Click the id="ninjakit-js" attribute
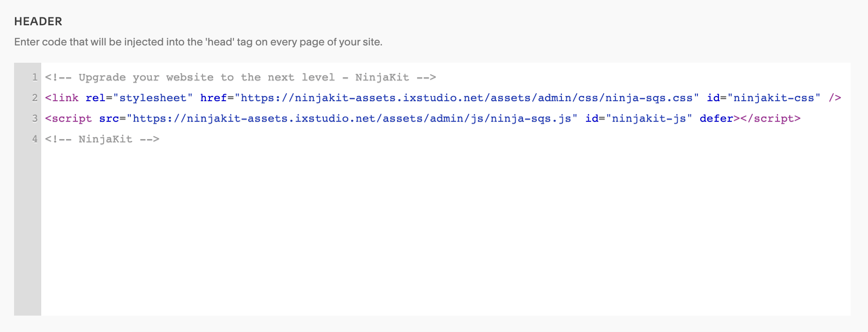868x332 pixels. [639, 118]
